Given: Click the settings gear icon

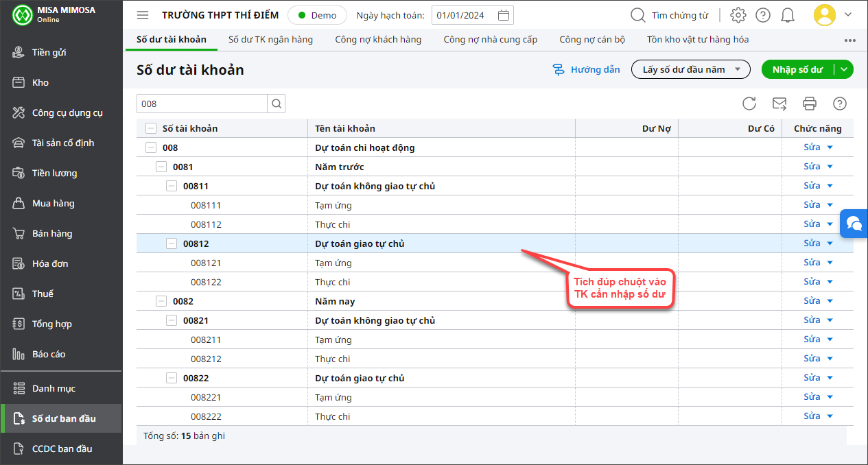Looking at the screenshot, I should pos(738,15).
